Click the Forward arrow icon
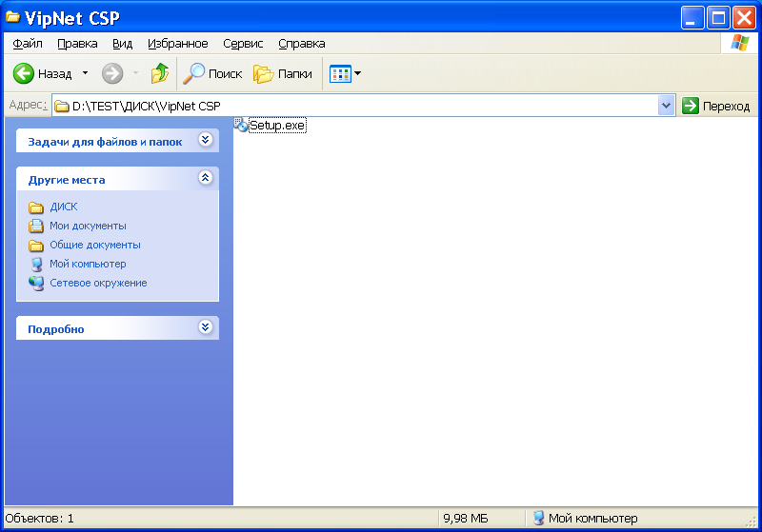The height and width of the screenshot is (532, 762). tap(112, 74)
